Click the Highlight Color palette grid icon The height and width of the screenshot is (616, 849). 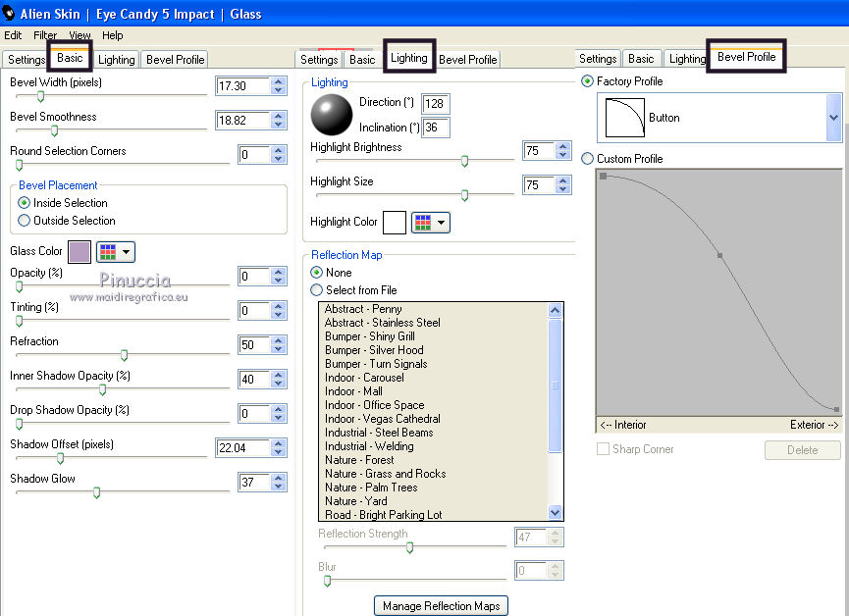tap(423, 223)
